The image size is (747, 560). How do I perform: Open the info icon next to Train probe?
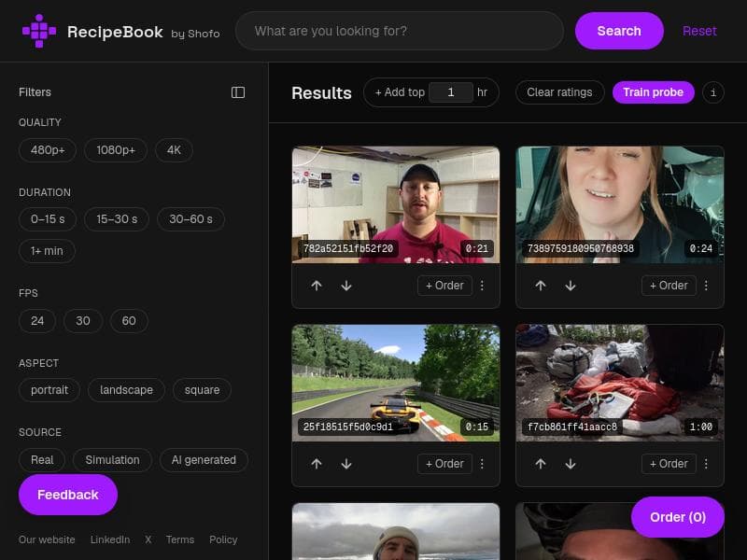712,92
